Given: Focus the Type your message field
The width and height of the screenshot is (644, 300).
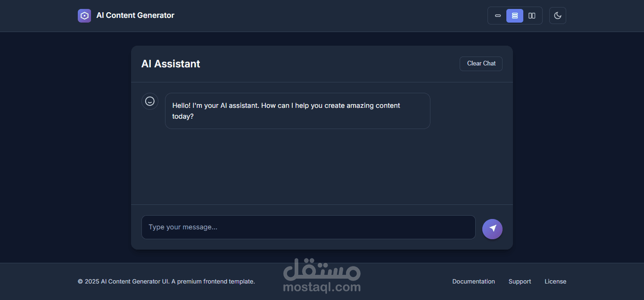Looking at the screenshot, I should coord(308,227).
